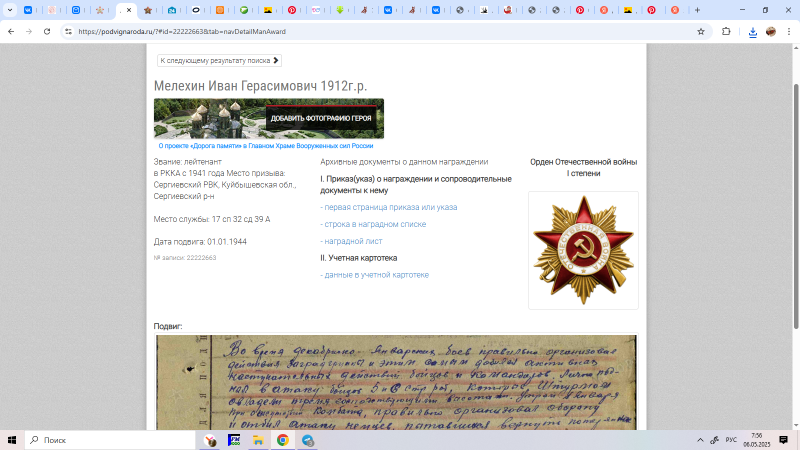Image resolution: width=800 pixels, height=450 pixels.
Task: Go to the next search result
Action: 219,61
